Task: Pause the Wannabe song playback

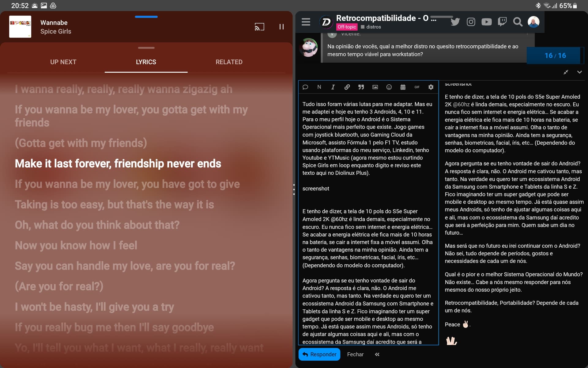Action: pyautogui.click(x=281, y=27)
